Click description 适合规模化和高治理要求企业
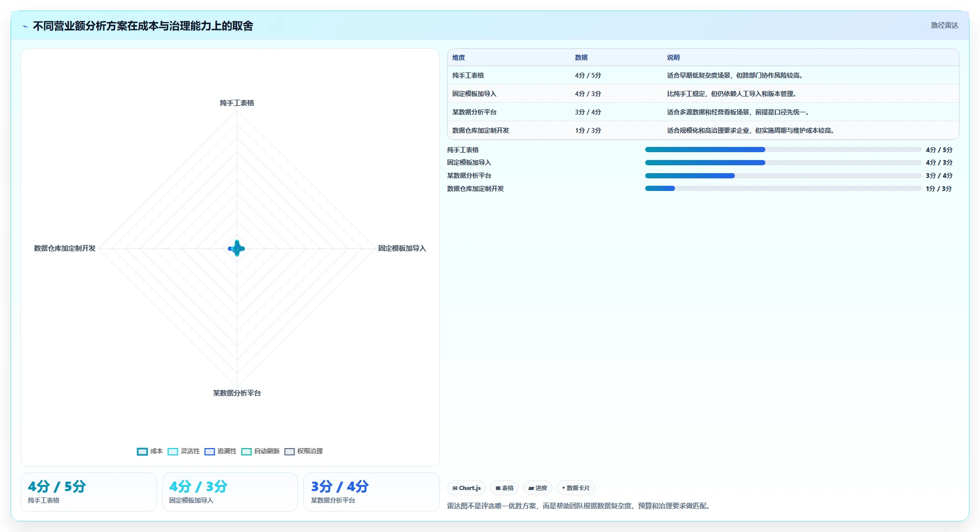Screen dimensions: 980x532 [x=751, y=131]
